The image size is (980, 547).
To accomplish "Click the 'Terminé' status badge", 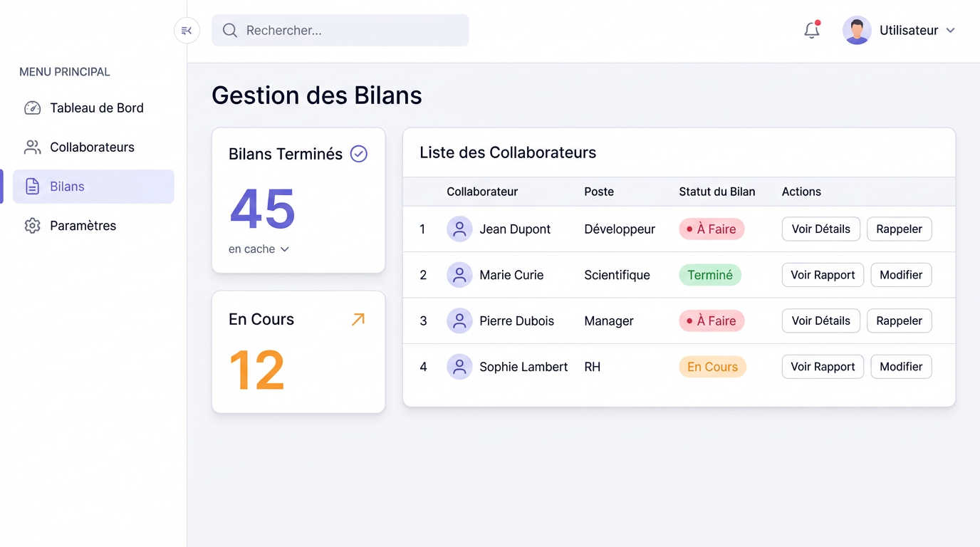I will pos(710,275).
